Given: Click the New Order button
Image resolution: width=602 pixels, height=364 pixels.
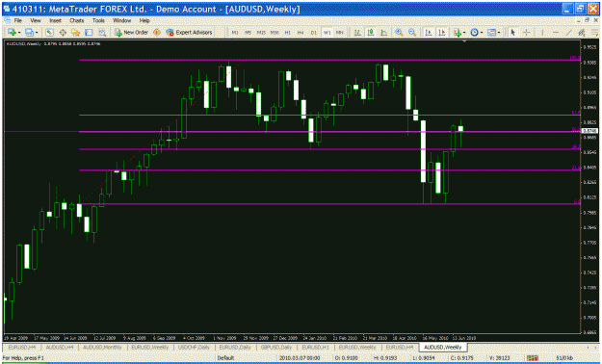Looking at the screenshot, I should [x=131, y=33].
